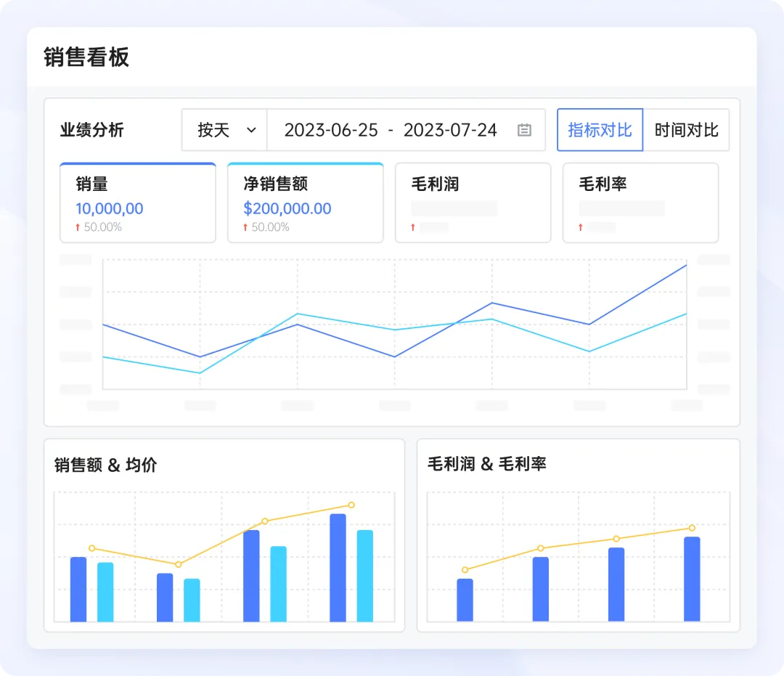
Task: Click the dropdown chevron beside 按天
Action: [x=251, y=130]
